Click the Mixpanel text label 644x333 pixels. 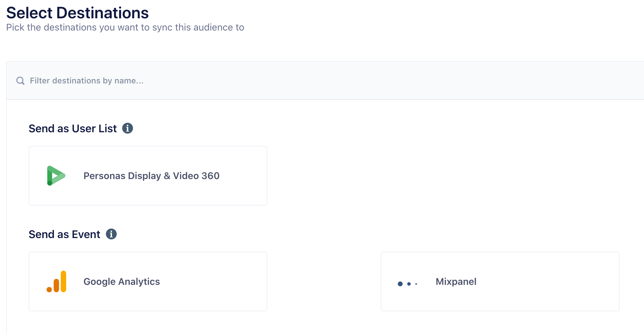[456, 281]
